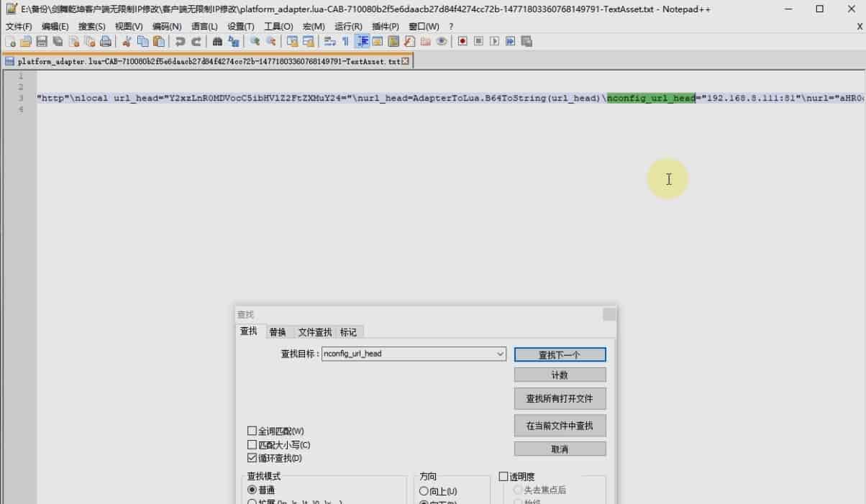This screenshot has width=866, height=504.
Task: Click the Stop Recording macro icon
Action: click(x=478, y=42)
